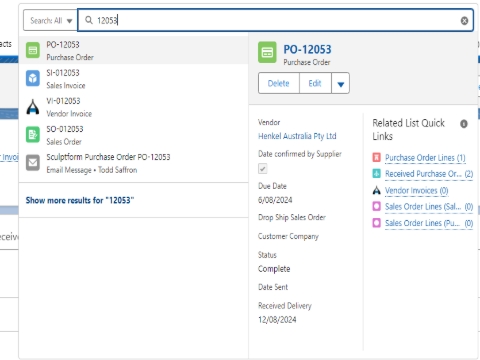Select the SO-012053 Sales Order icon
480x360 pixels.
(33, 135)
